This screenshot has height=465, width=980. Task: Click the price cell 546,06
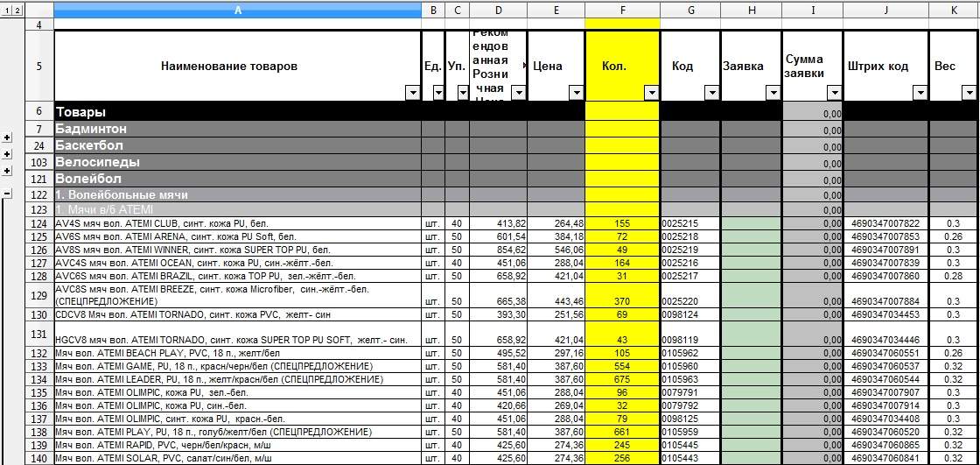tap(556, 250)
